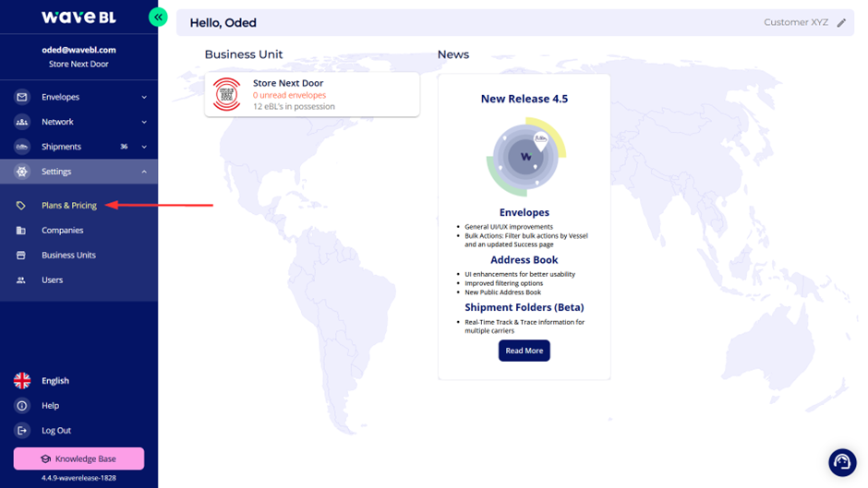The image size is (868, 488).
Task: Open the Companies settings page
Action: pyautogui.click(x=62, y=231)
